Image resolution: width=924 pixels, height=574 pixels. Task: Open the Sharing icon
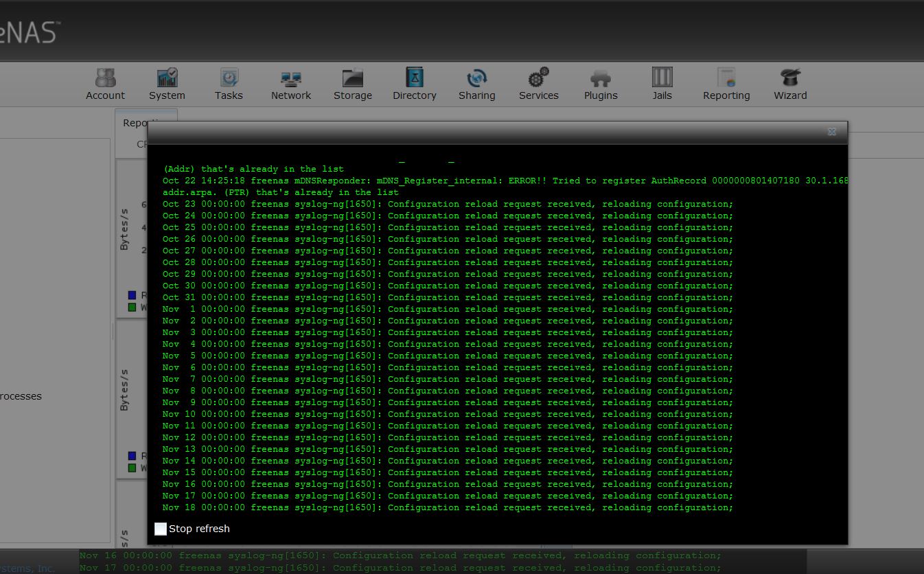[477, 84]
